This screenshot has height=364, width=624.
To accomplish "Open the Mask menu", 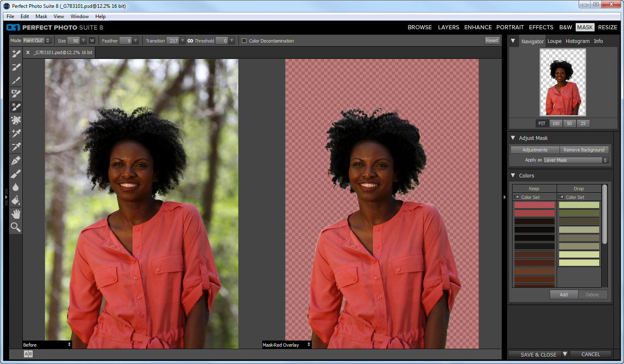I will click(x=41, y=17).
